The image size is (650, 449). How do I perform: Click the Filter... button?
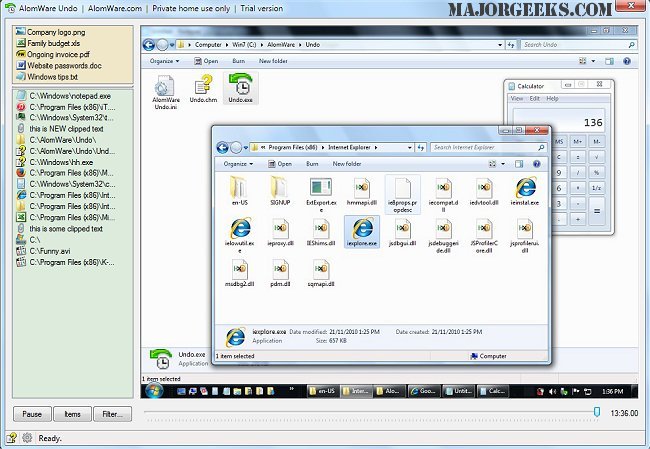click(x=112, y=414)
